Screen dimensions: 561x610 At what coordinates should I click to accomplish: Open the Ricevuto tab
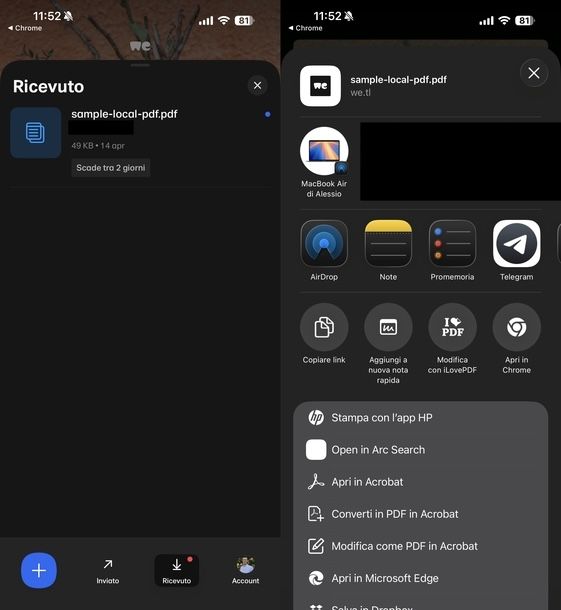tap(177, 571)
